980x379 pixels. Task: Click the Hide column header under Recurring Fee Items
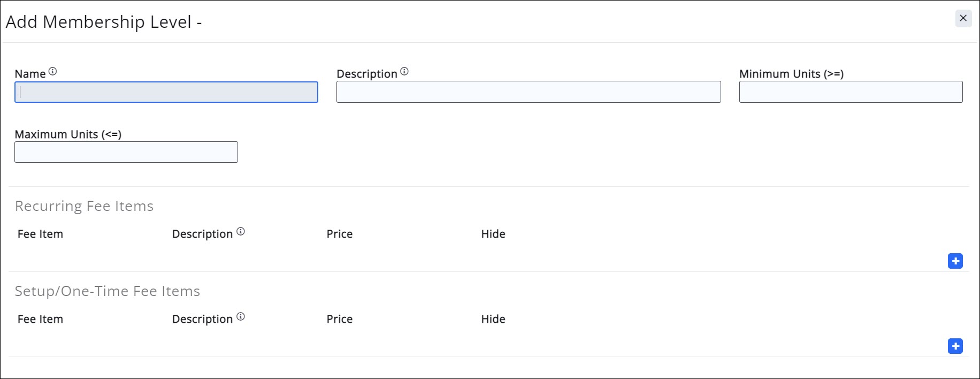pos(493,234)
